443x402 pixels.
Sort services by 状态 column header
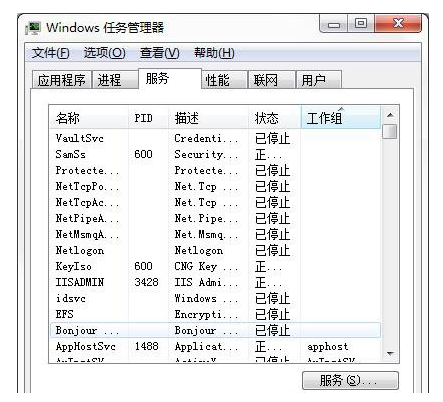275,118
